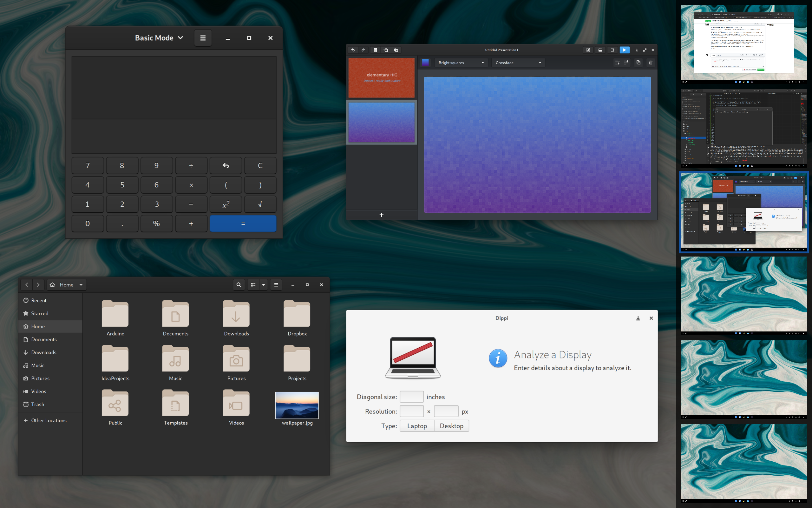
Task: Select Downloads in Files sidebar
Action: click(50, 352)
